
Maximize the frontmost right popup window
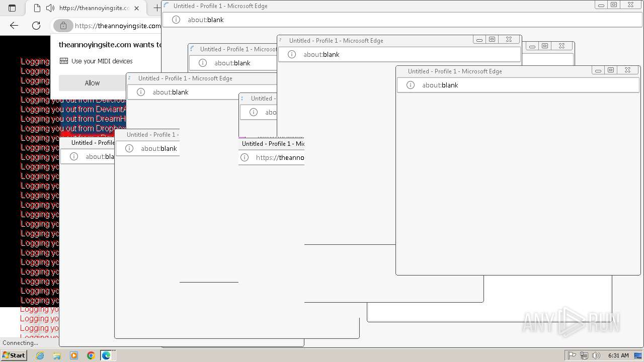(611, 70)
